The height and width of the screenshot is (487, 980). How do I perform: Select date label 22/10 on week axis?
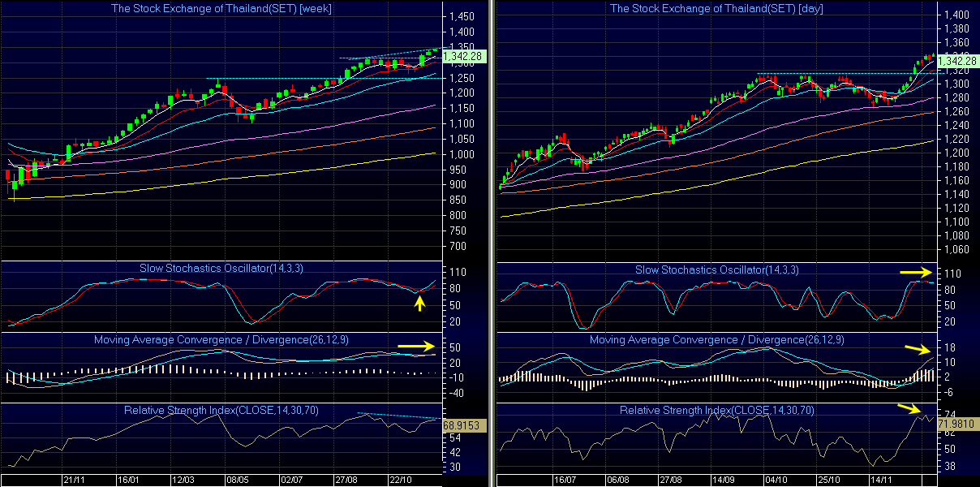(401, 481)
